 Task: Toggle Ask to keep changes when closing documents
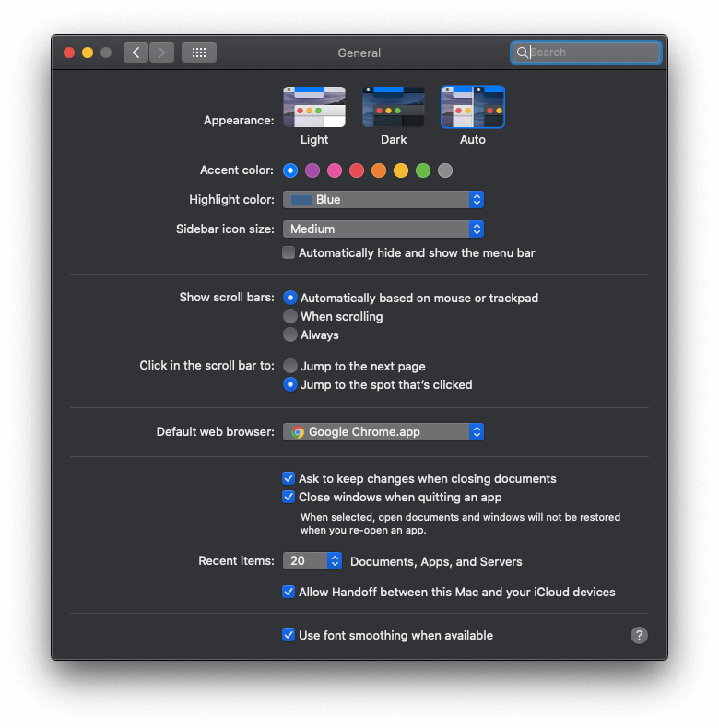(x=289, y=478)
